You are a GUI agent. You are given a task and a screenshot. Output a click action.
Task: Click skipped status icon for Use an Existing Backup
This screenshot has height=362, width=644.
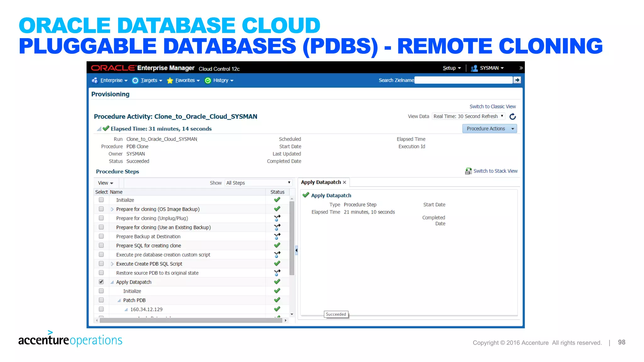click(x=277, y=227)
